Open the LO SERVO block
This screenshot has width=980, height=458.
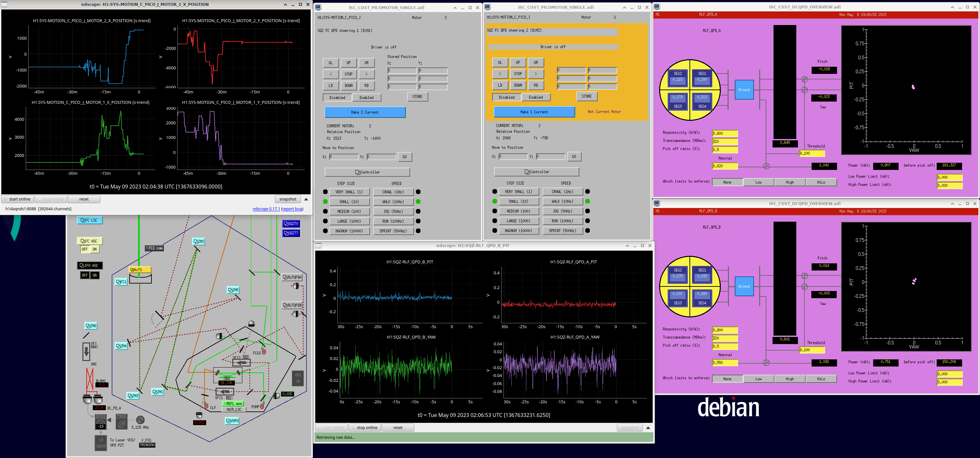101,443
